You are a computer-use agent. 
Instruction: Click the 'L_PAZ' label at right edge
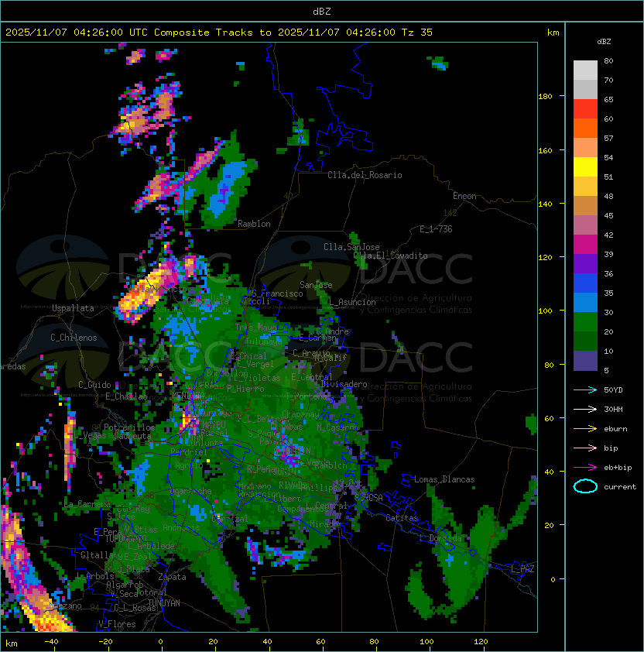tap(522, 569)
